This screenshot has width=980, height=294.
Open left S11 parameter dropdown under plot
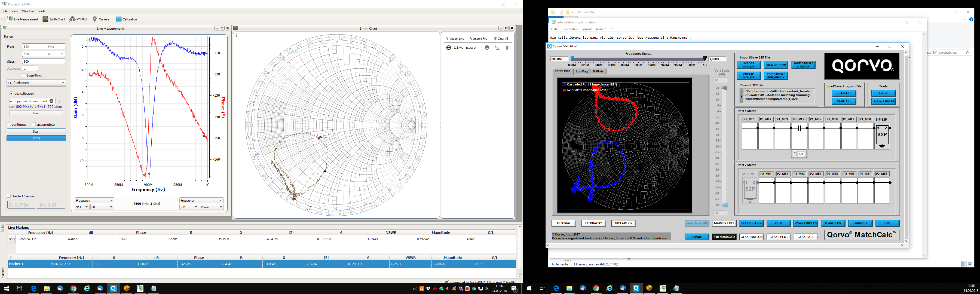pos(82,207)
